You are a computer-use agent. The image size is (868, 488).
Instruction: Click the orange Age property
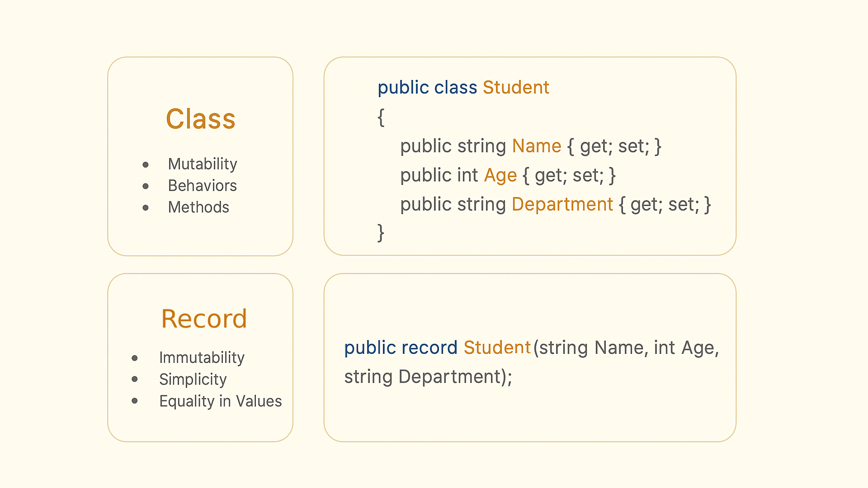[x=500, y=176]
